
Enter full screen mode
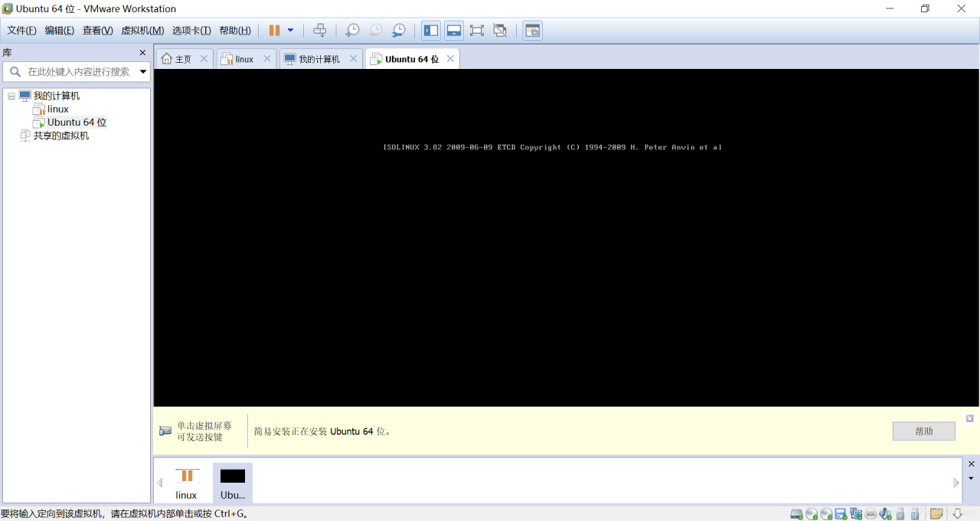click(477, 31)
